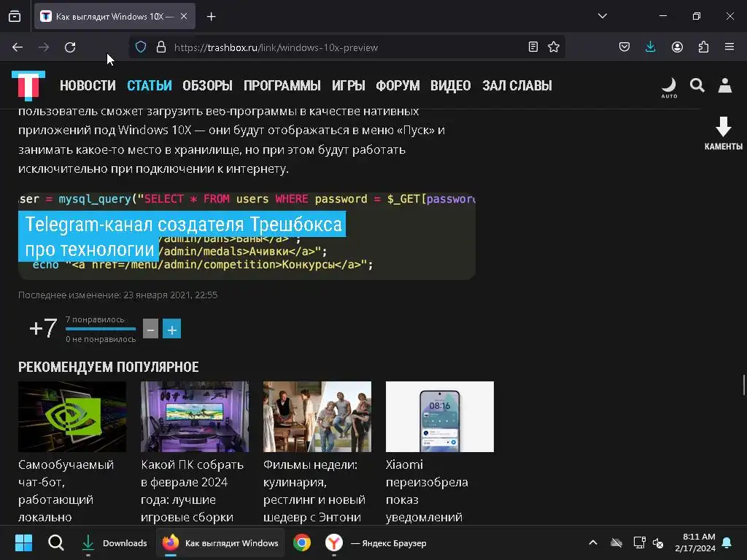Open network display tray icon

(639, 542)
